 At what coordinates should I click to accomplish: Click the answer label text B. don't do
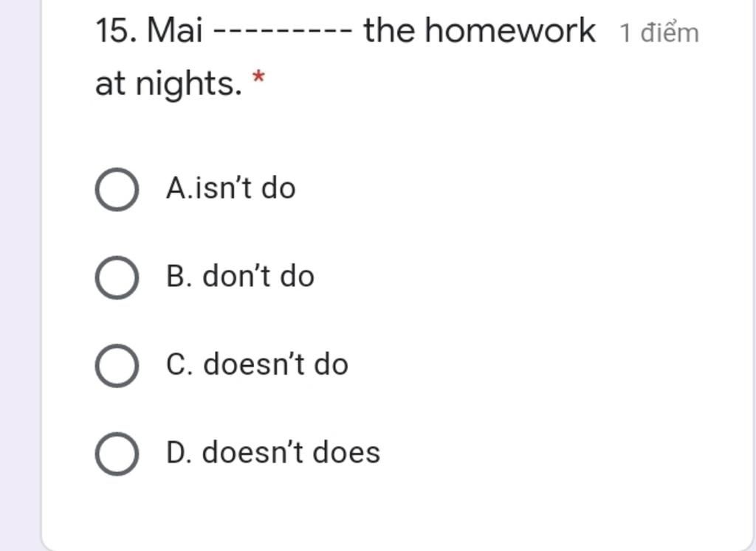tap(240, 276)
